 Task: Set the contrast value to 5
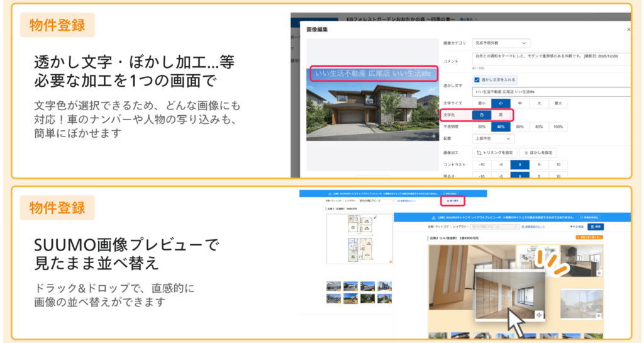click(x=538, y=164)
